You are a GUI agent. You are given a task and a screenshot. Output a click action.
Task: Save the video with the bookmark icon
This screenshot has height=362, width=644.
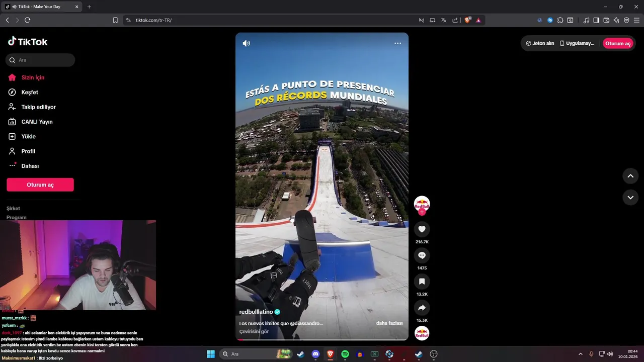click(422, 282)
